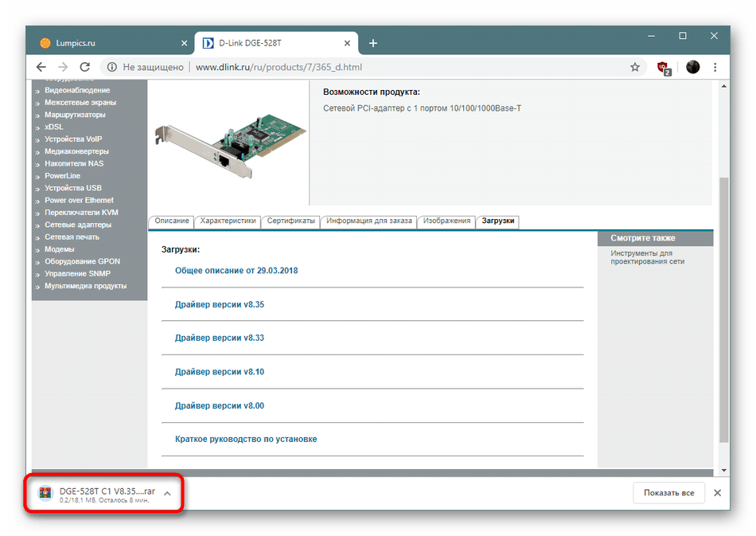Screen dimensions: 756x536
Task: Open Видеонаблюдение category
Action: (x=77, y=90)
